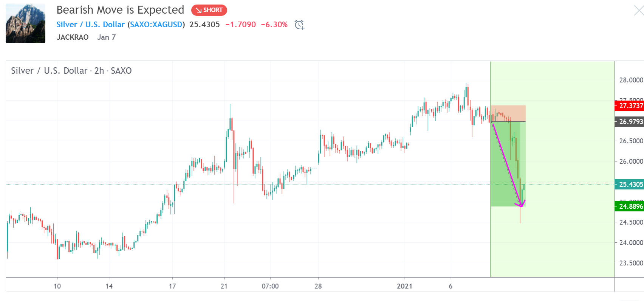644x301 pixels.
Task: Click the magenta arrow head on the chart
Action: [521, 205]
